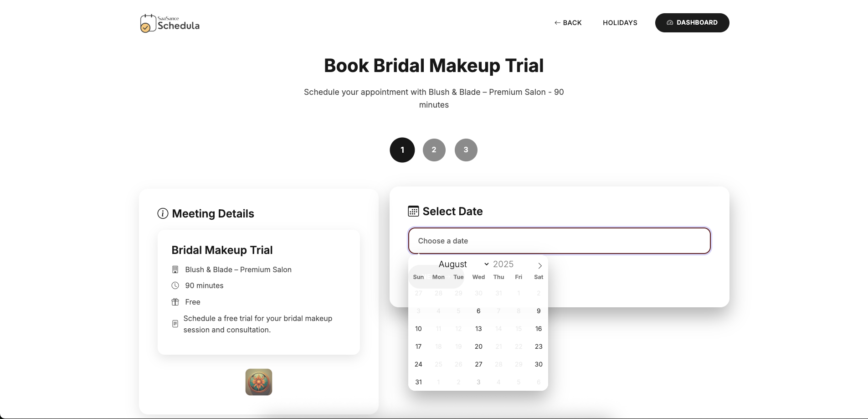Click the info icon next to Meeting Details
868x419 pixels.
pos(163,213)
